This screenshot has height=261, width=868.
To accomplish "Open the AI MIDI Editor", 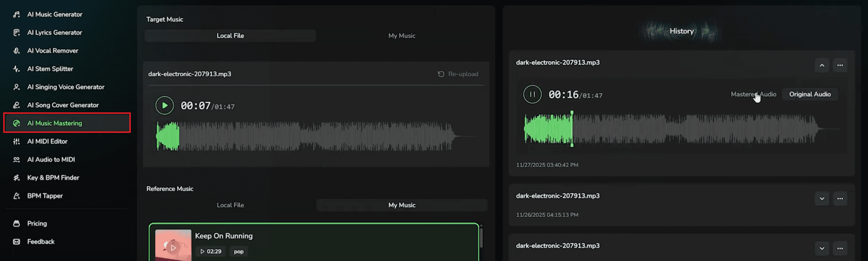I will [x=48, y=141].
